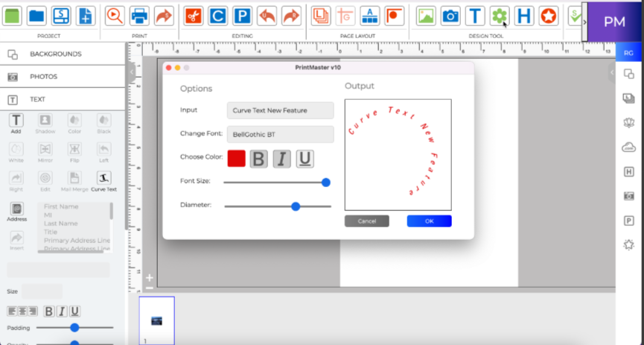The width and height of the screenshot is (644, 345).
Task: Open the Change Font BellGothic BT selector
Action: pos(281,134)
